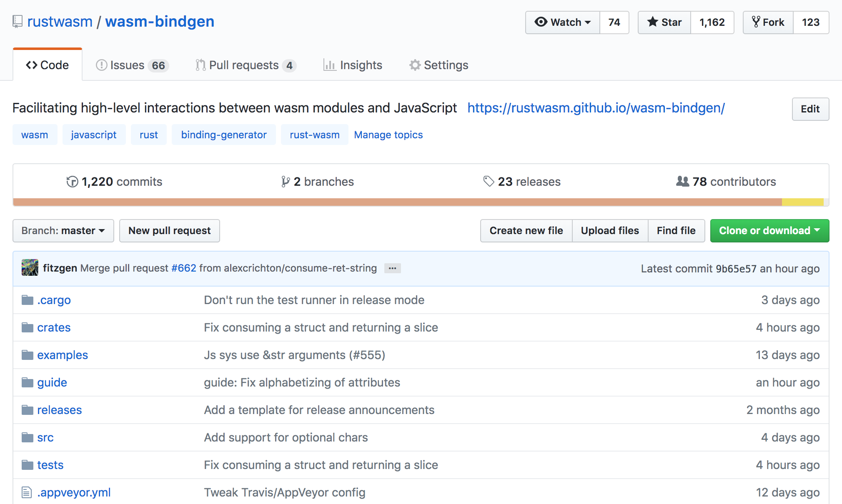This screenshot has width=842, height=504.
Task: Open latest commit 9b65e57
Action: 736,269
